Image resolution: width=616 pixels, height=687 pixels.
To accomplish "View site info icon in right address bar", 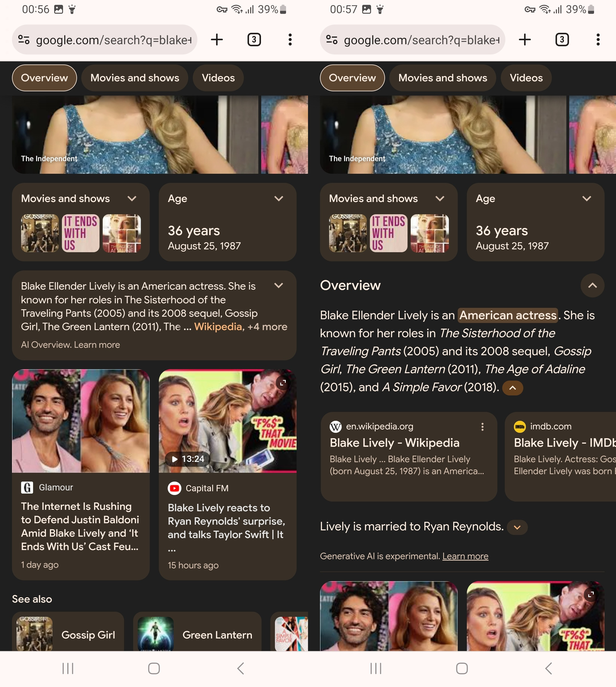I will (x=332, y=40).
